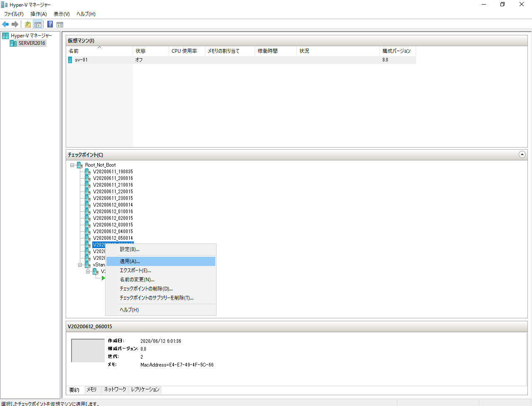The width and height of the screenshot is (532, 406).
Task: Click the Root_Not_Boot checkpoint icon
Action: [80, 165]
